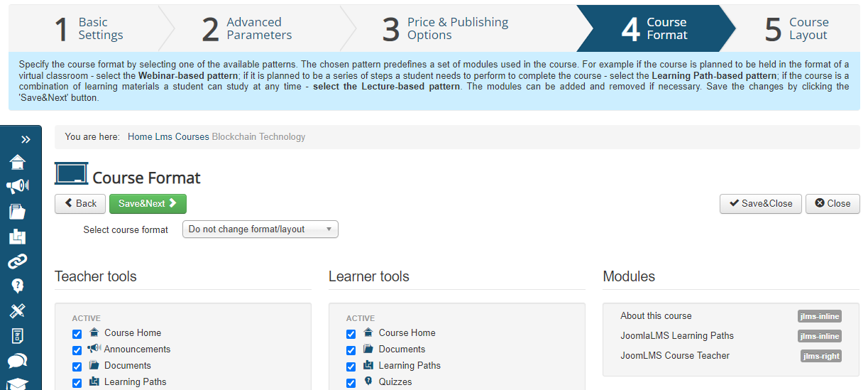Expand the left sidebar with double chevron
Image resolution: width=868 pixels, height=390 pixels.
(26, 139)
